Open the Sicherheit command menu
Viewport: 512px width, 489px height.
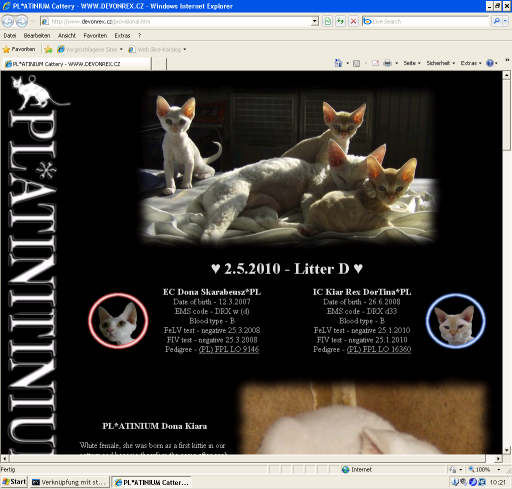pyautogui.click(x=441, y=63)
